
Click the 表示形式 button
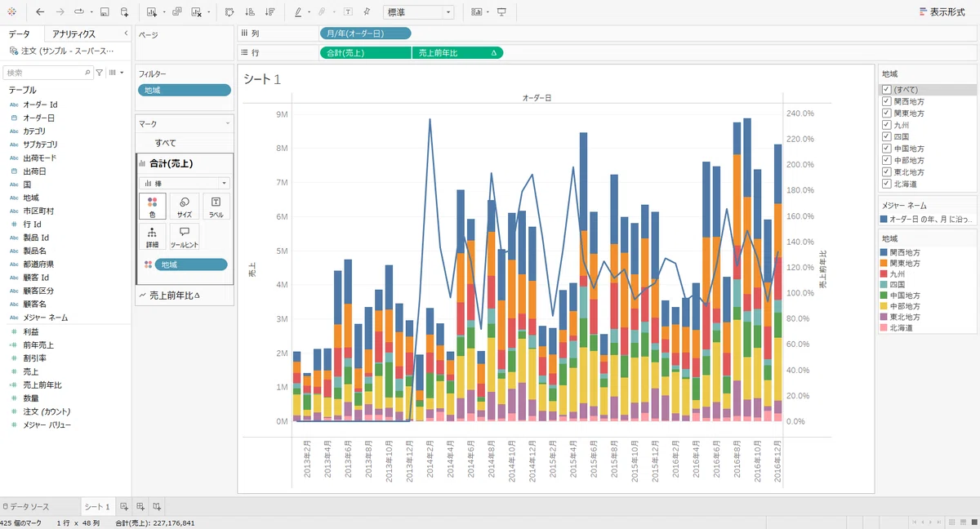(x=942, y=12)
